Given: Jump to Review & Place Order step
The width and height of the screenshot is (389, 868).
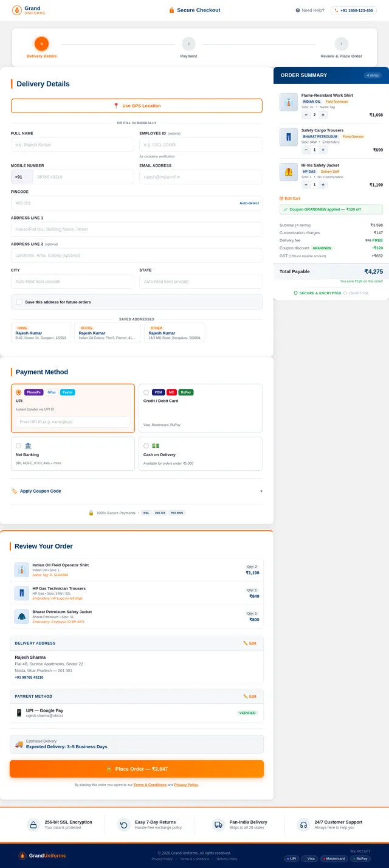Looking at the screenshot, I should click(x=341, y=44).
